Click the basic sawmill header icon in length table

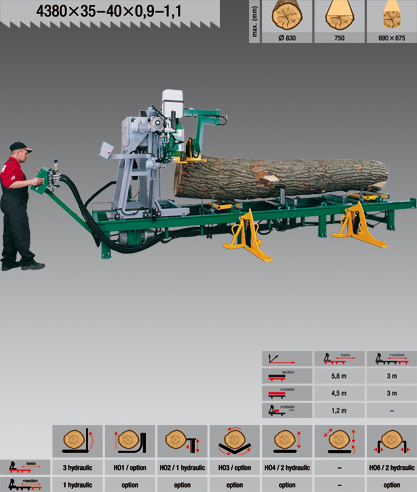pos(339,359)
